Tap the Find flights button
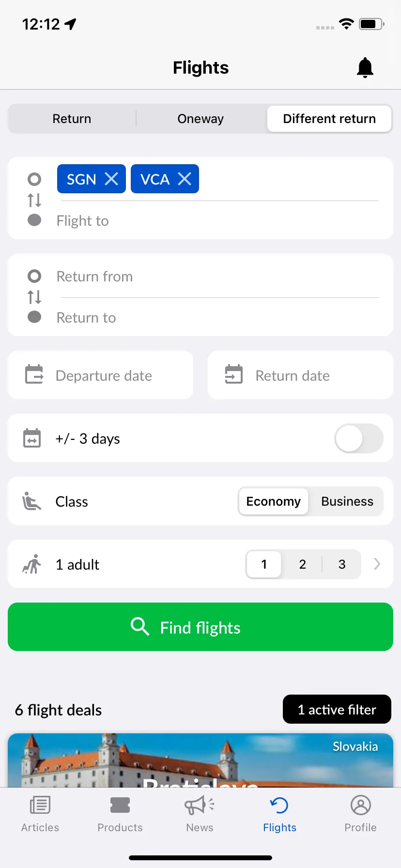The height and width of the screenshot is (868, 401). 200,627
